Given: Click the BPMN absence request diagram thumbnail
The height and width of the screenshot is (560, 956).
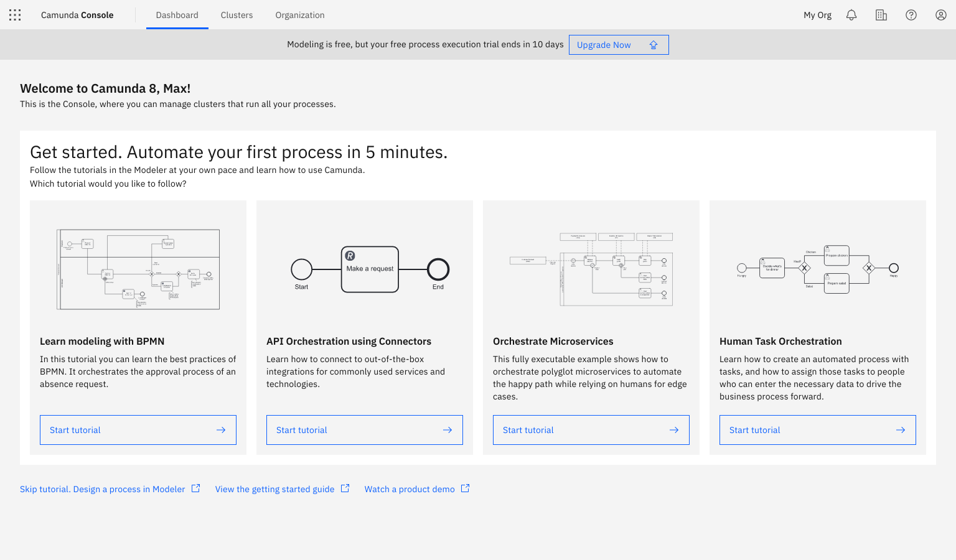Looking at the screenshot, I should 138,269.
